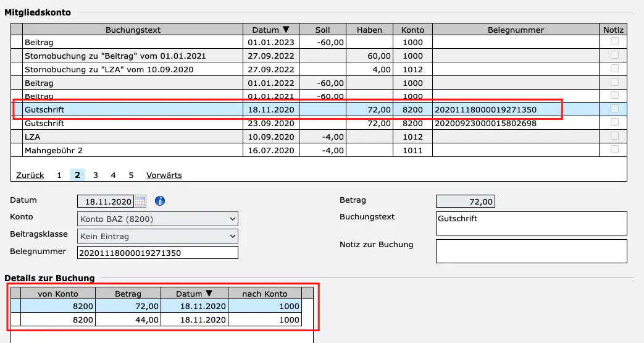Click the Buchungstext column header
This screenshot has width=644, height=343.
pos(133,30)
